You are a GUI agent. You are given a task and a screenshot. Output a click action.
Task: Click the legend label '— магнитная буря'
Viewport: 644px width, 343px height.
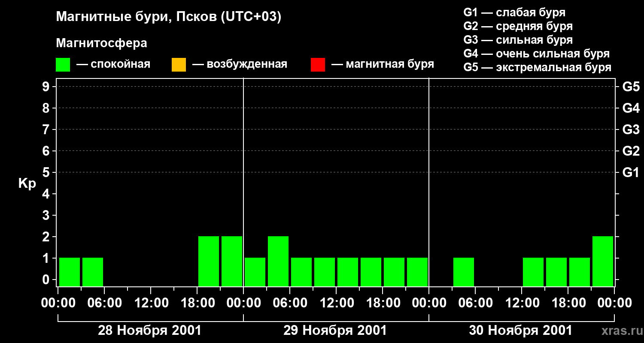(x=383, y=65)
